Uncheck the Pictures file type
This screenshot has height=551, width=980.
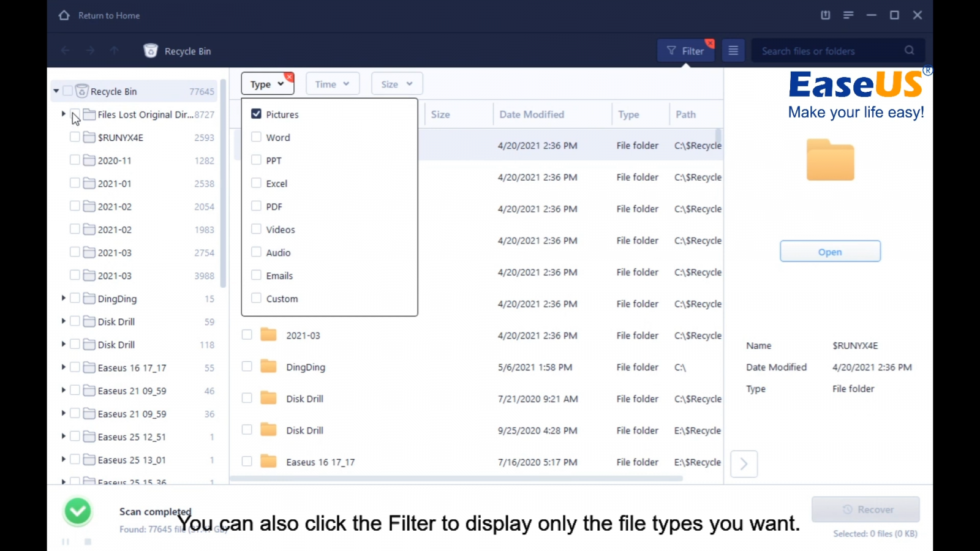point(256,114)
